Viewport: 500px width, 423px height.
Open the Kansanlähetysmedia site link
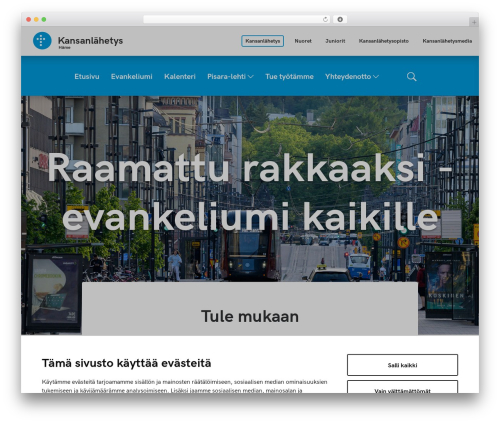447,41
